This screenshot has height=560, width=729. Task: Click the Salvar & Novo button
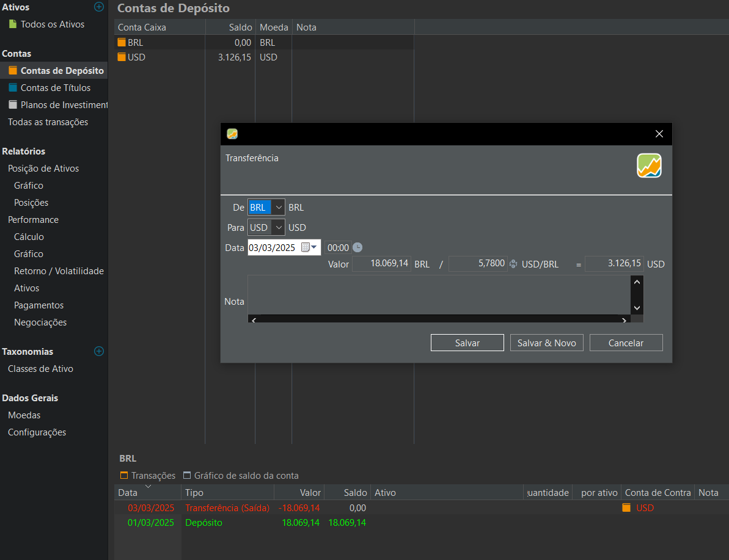coord(547,343)
